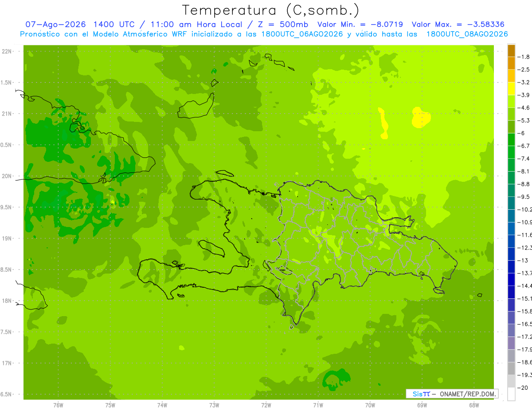Pick the deep blue swatch between -13.7 and -14.4
Screen dimensions: 532x411
511,279
